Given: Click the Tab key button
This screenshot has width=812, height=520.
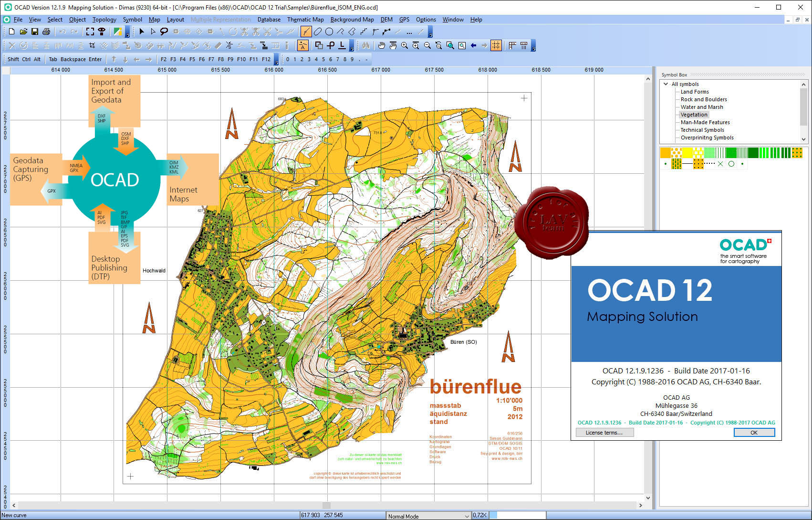Looking at the screenshot, I should click(x=53, y=60).
